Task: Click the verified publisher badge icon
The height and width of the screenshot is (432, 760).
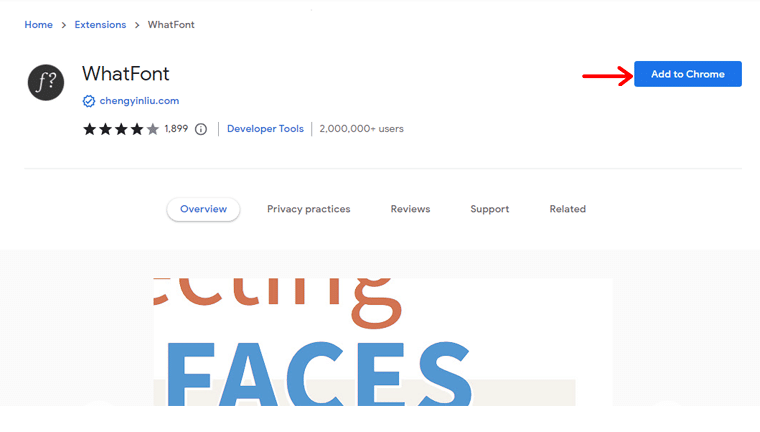Action: pos(89,101)
